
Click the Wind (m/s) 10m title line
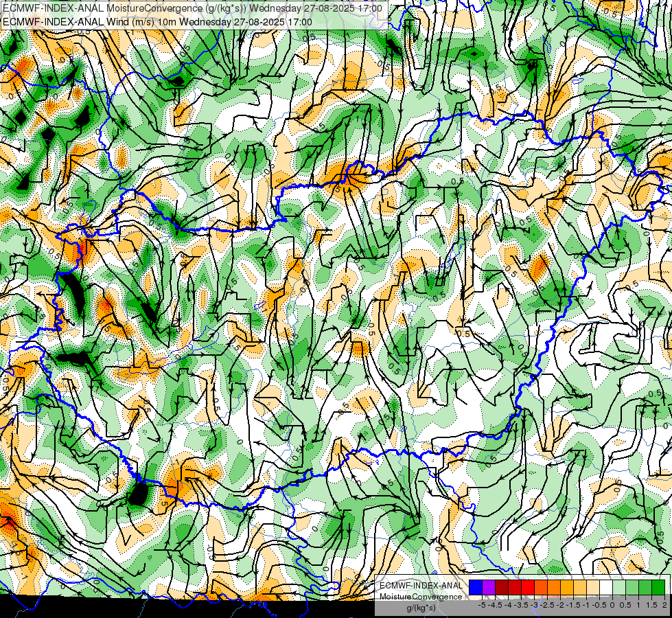pyautogui.click(x=157, y=21)
